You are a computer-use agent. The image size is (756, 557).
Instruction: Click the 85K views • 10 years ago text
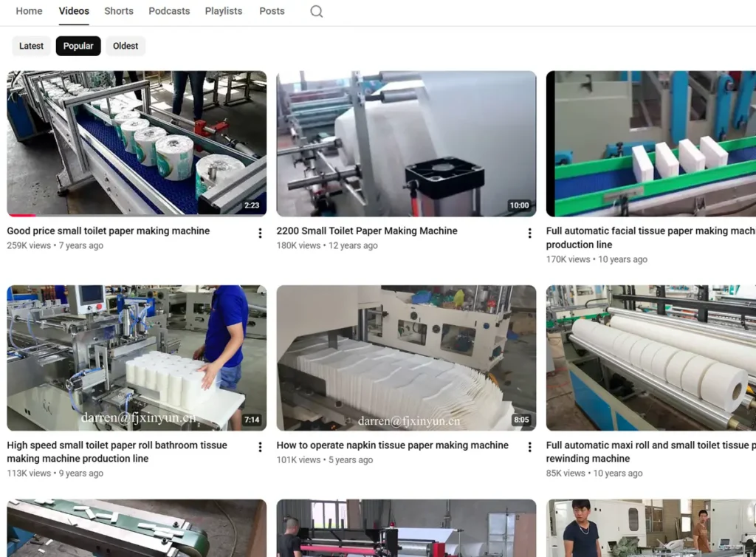[594, 474]
